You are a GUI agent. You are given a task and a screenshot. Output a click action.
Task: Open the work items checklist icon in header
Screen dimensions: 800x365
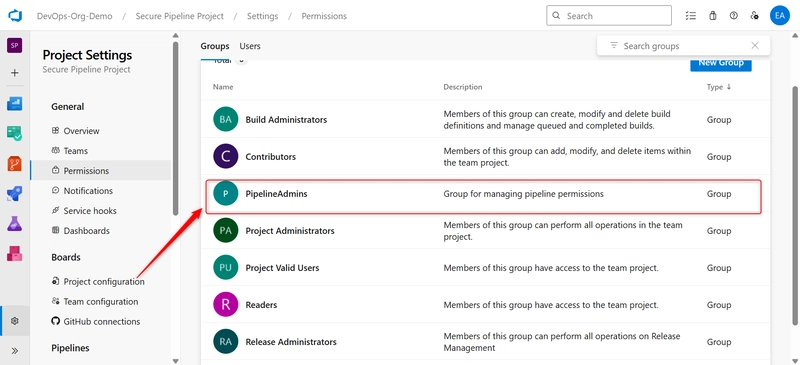pos(691,16)
